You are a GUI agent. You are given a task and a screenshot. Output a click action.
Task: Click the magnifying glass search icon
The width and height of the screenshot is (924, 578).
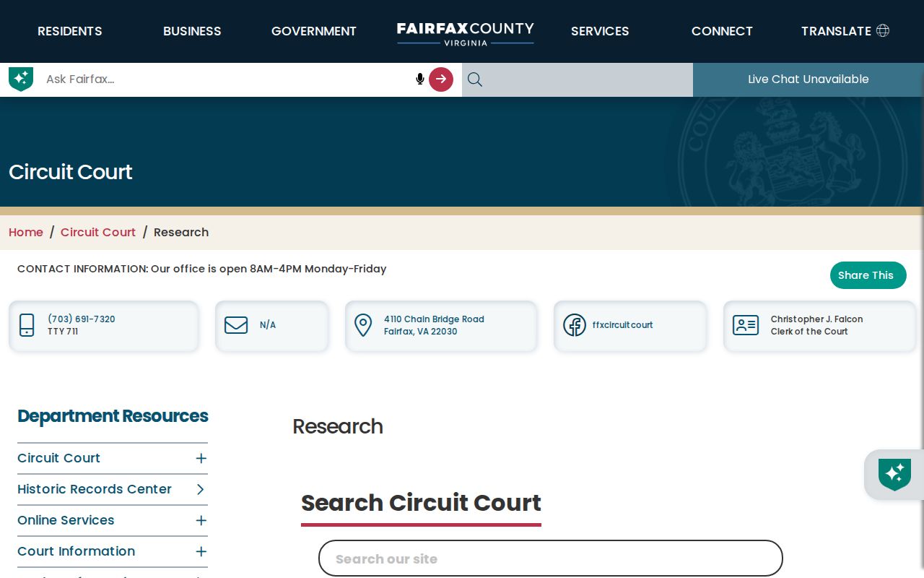(474, 79)
